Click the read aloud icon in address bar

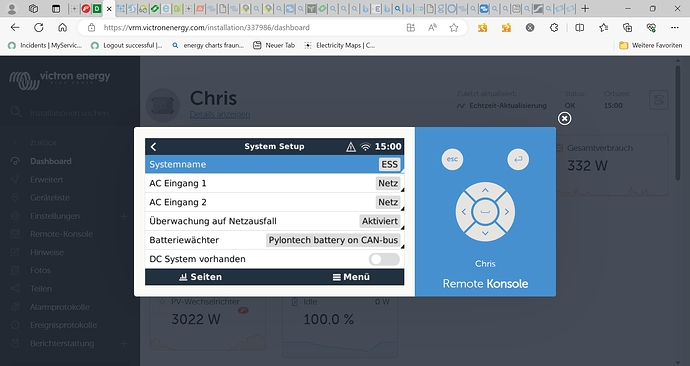tap(432, 28)
